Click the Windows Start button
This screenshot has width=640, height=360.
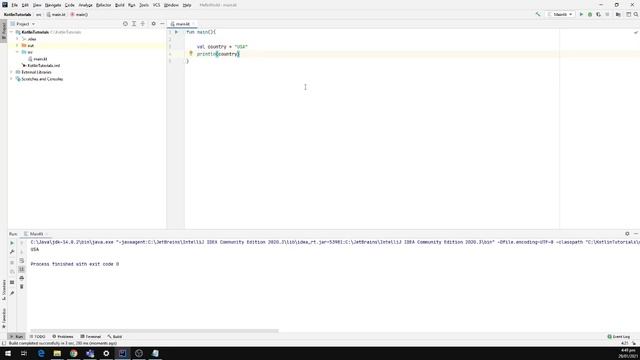8,353
